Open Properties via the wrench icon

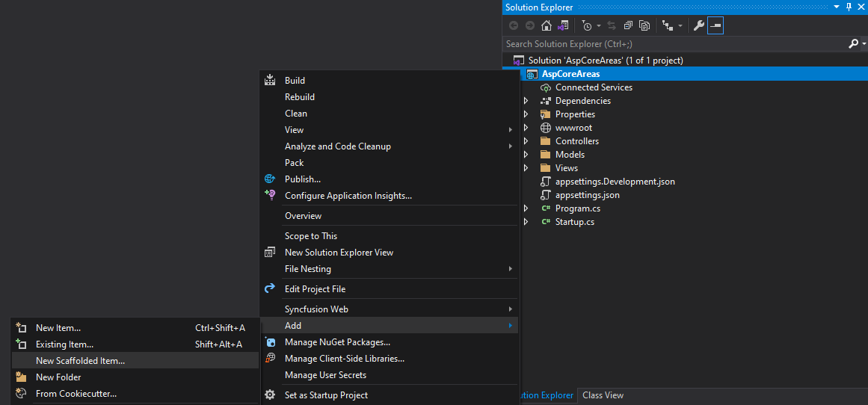pos(698,25)
